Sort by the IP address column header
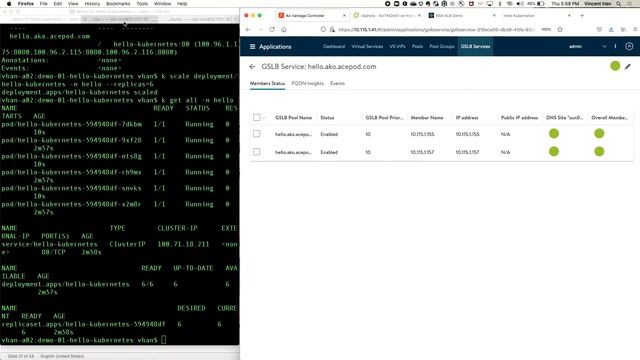This screenshot has width=640, height=360. point(467,118)
